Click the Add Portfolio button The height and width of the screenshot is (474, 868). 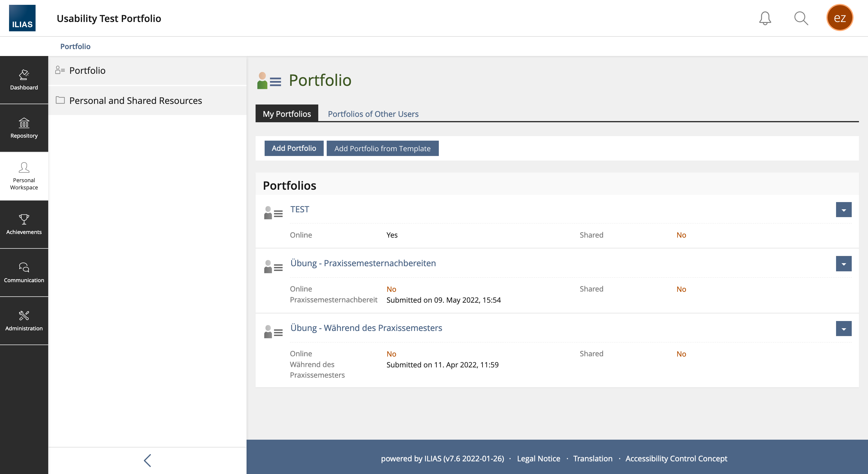point(294,148)
